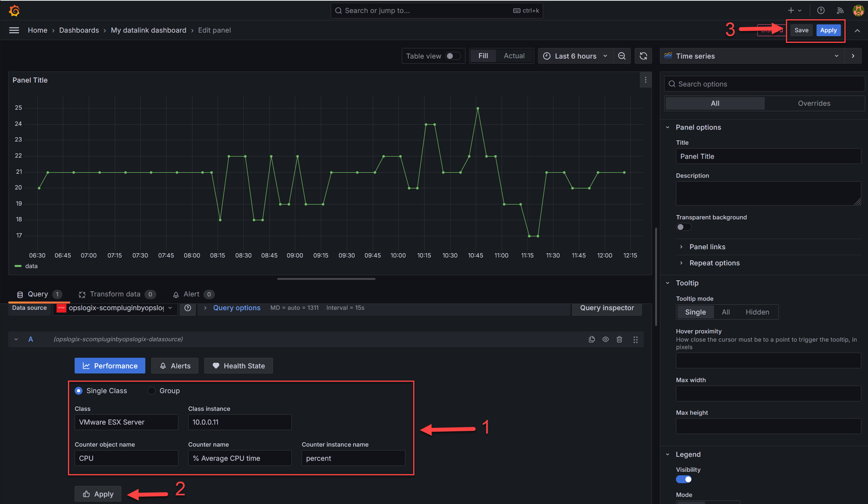The image size is (868, 504).
Task: Switch to the Overrides tab
Action: coord(814,103)
